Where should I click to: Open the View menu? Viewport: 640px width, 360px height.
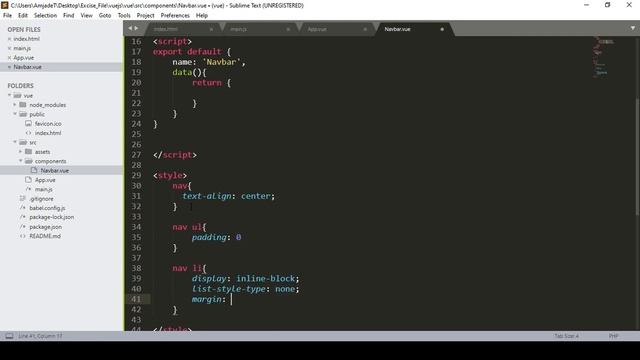point(87,16)
